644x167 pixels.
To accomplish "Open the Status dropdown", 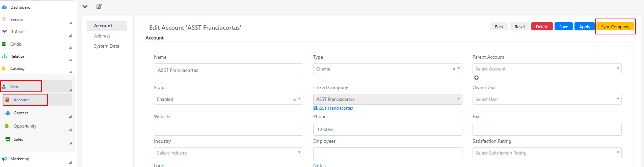I will click(228, 99).
